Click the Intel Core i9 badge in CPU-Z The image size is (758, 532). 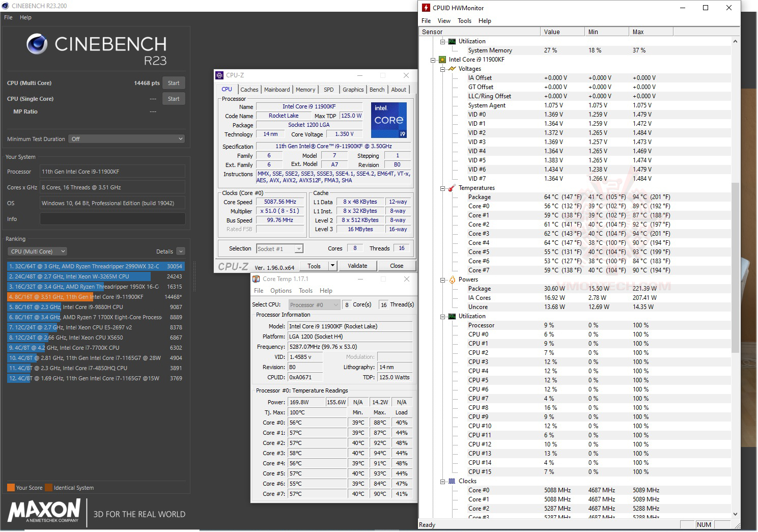coord(389,120)
